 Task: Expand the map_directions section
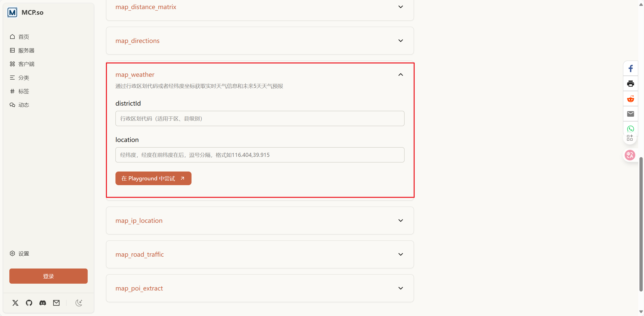pyautogui.click(x=400, y=41)
